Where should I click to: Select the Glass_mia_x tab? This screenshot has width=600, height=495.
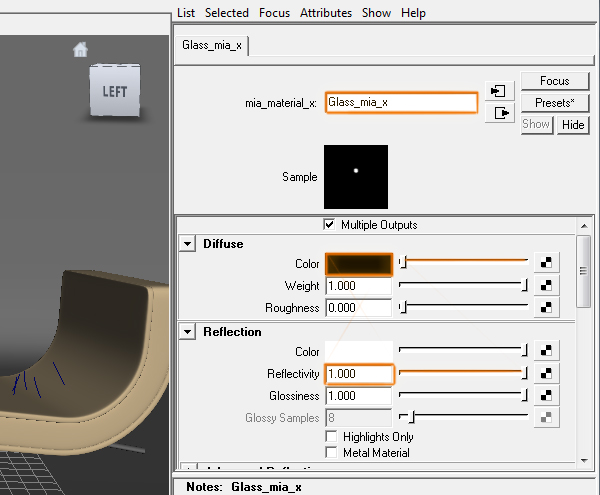[212, 45]
